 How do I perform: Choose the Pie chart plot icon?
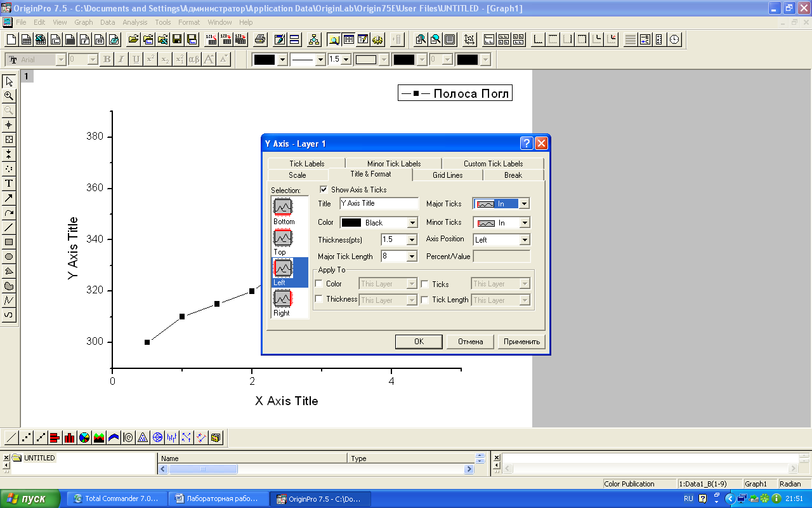(84, 438)
